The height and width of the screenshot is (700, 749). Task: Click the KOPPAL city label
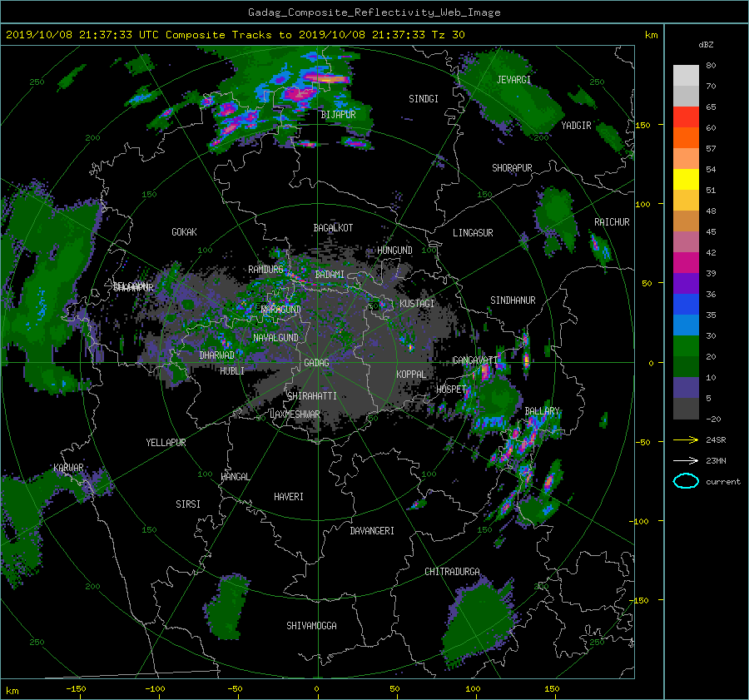411,375
